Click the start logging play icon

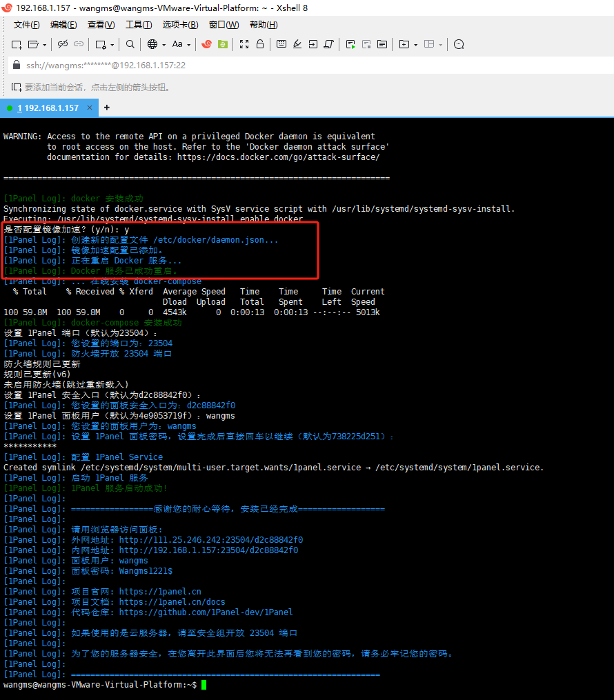point(350,44)
